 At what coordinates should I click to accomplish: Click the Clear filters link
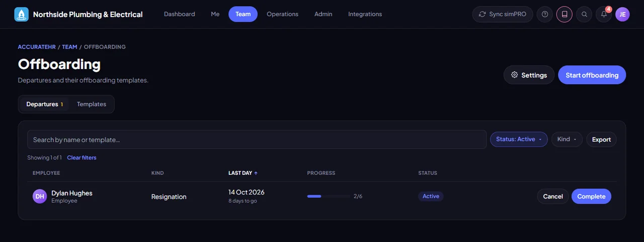pos(82,158)
